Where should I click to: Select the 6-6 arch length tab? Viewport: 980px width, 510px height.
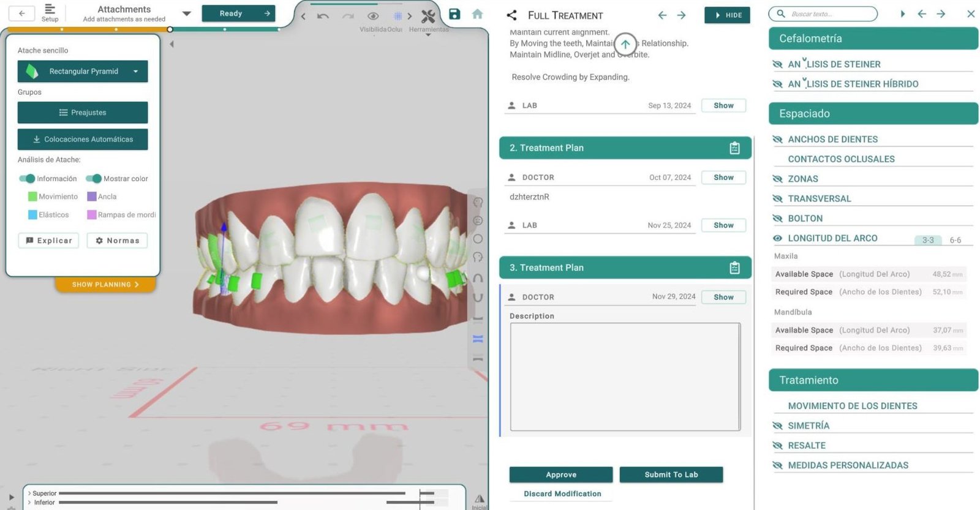click(955, 240)
